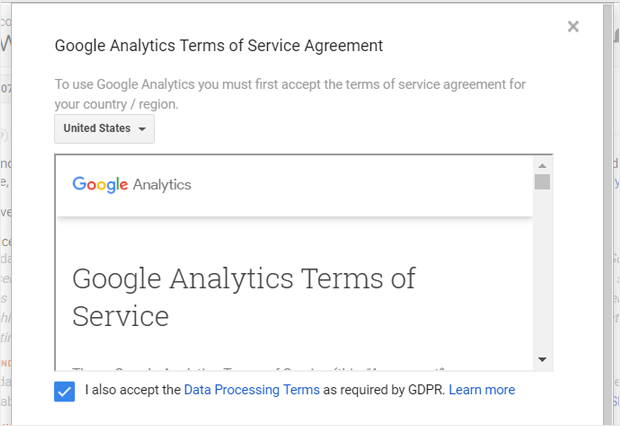Click the white header bar of terms document
The image size is (620, 426).
click(x=295, y=186)
